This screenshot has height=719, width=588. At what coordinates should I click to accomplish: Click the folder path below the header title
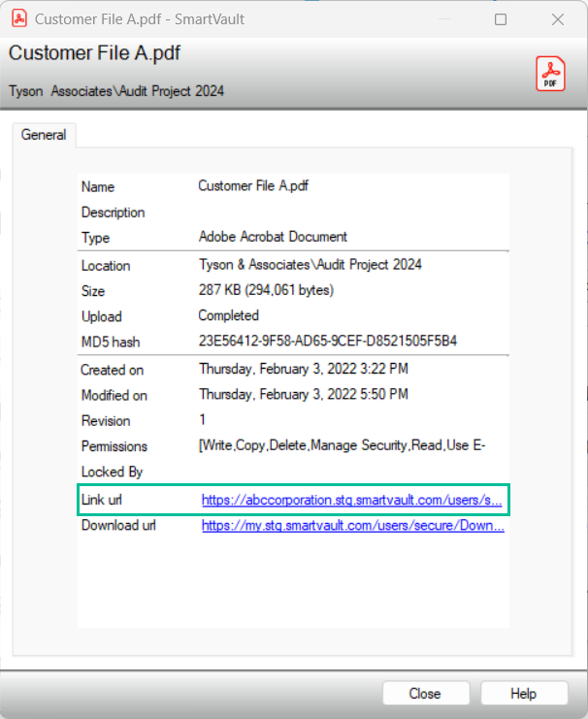tap(116, 91)
